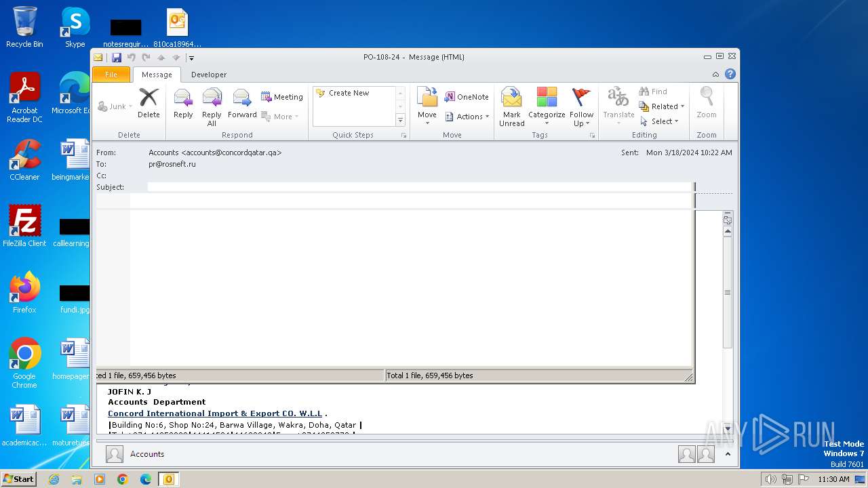Open the Skype desktop shortcut
This screenshot has height=488, width=868.
click(x=75, y=27)
